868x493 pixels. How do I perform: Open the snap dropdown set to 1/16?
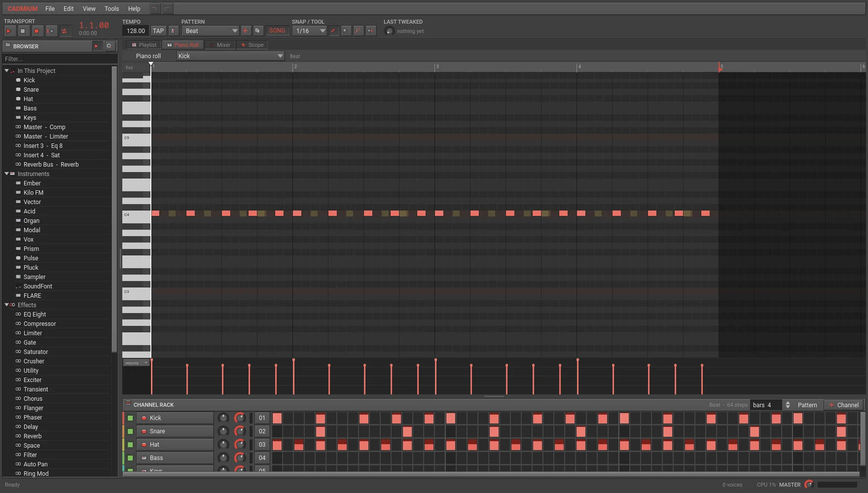click(x=309, y=31)
